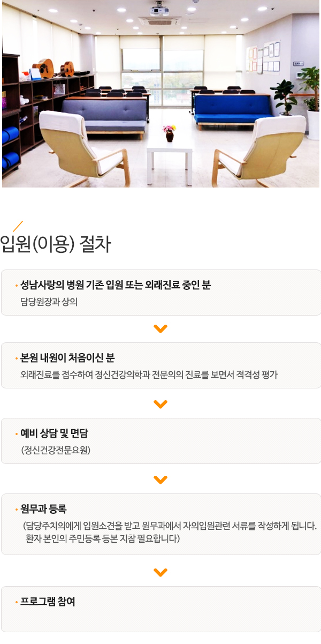Click the 예비 상담 및 면담 step title
Screen dimensions: 321x644
pyautogui.click(x=54, y=433)
